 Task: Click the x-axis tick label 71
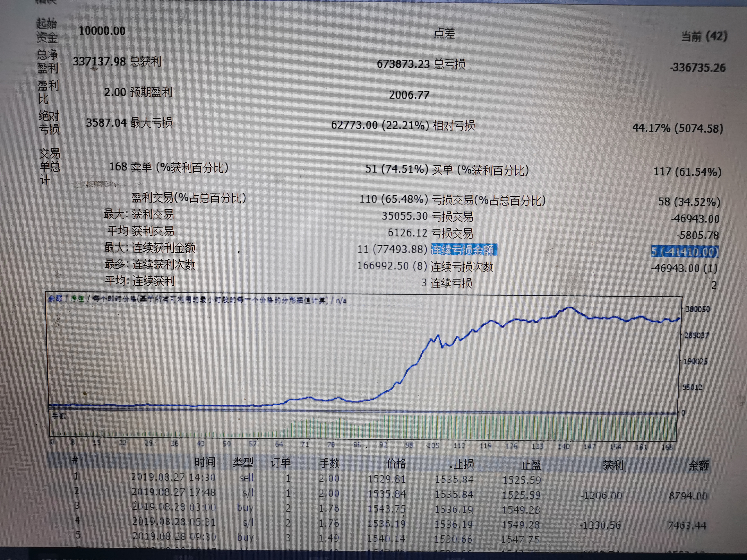pos(305,444)
